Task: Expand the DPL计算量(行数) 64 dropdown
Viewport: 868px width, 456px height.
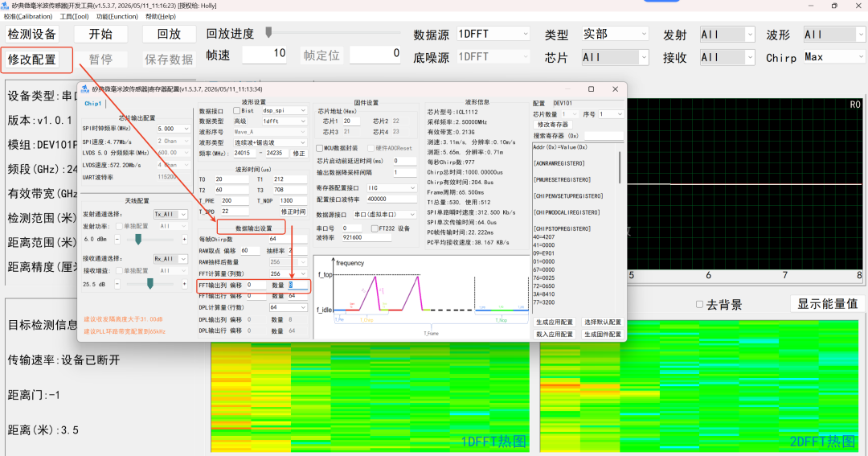Action: click(288, 307)
